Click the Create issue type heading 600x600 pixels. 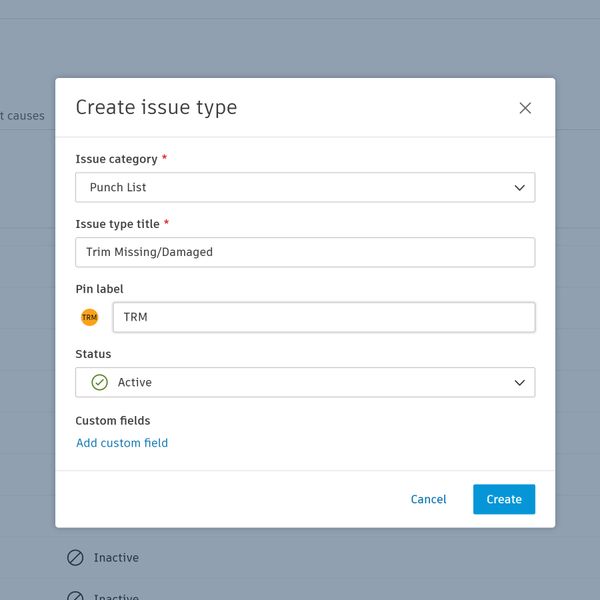[156, 108]
